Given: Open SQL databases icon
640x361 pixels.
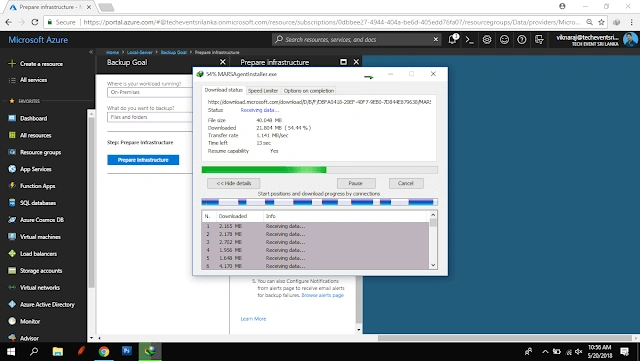Looking at the screenshot, I should click(12, 203).
